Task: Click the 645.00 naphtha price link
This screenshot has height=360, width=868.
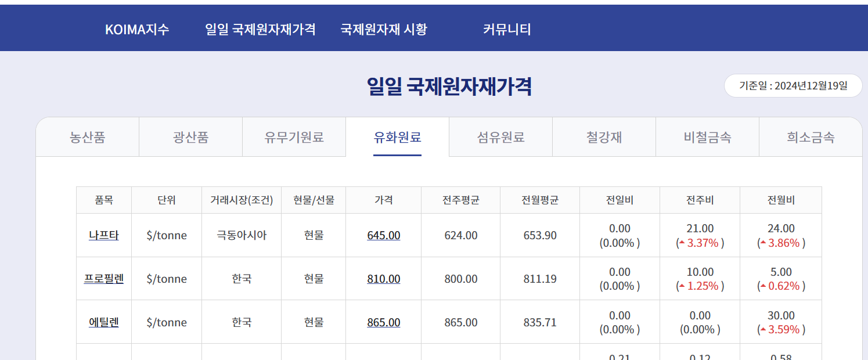Action: 384,235
